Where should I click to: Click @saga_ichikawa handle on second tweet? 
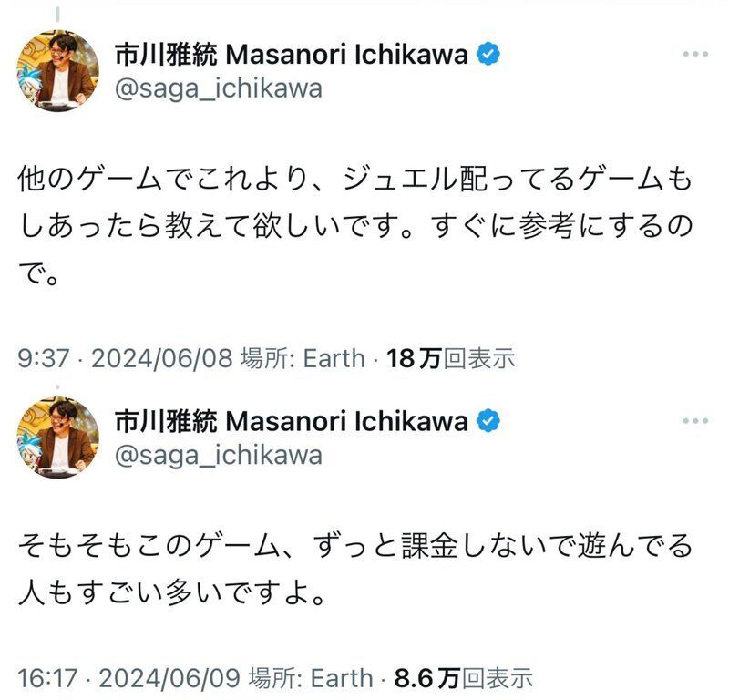[x=219, y=456]
